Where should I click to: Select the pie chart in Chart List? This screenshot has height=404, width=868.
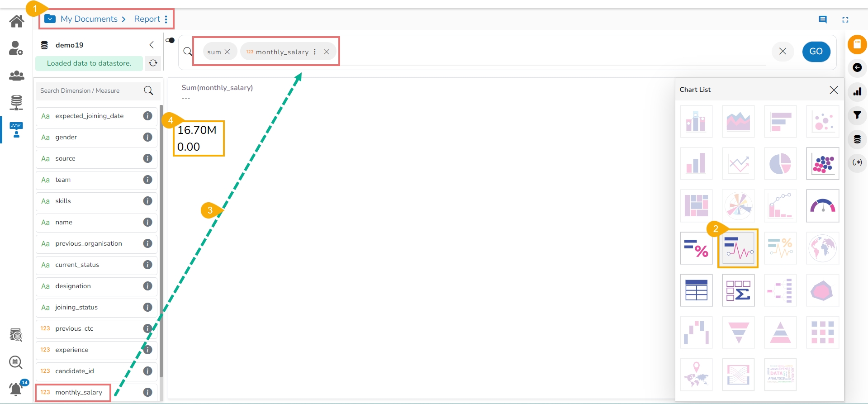point(780,163)
